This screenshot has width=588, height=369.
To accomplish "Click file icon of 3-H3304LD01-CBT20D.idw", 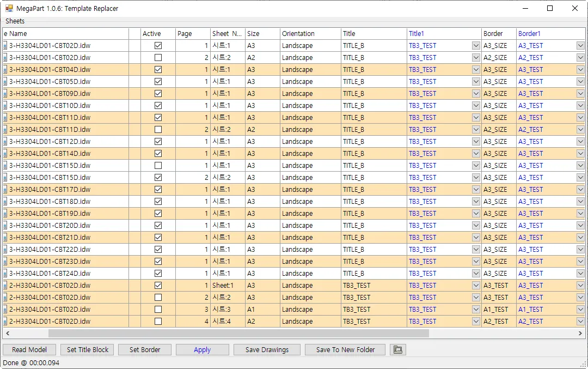I will [5, 226].
